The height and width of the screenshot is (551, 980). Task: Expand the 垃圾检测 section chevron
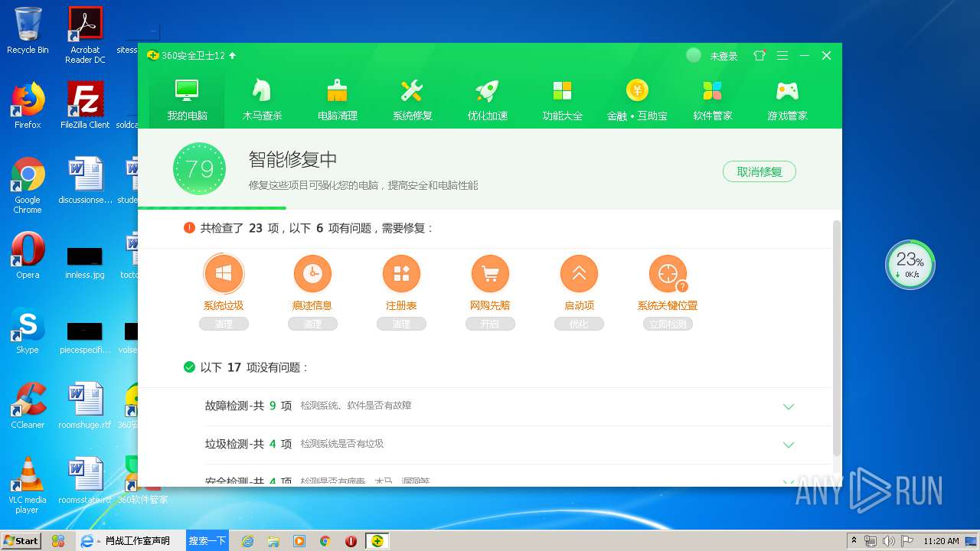click(x=789, y=445)
